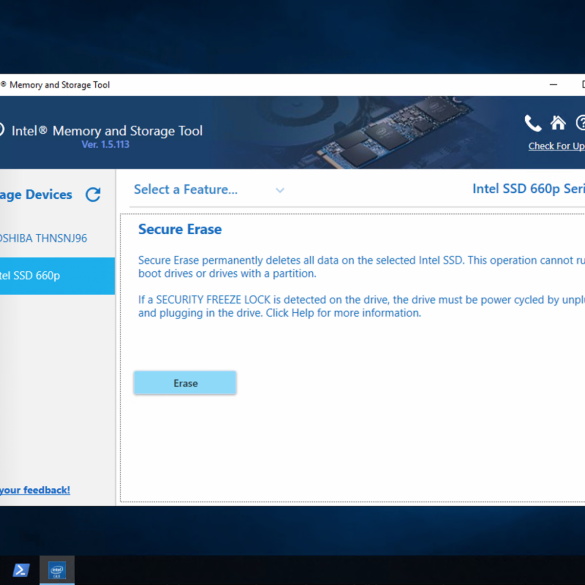Viewport: 585px width, 585px height.
Task: Minimize the Memory and Storage Tool window
Action: pyautogui.click(x=553, y=85)
